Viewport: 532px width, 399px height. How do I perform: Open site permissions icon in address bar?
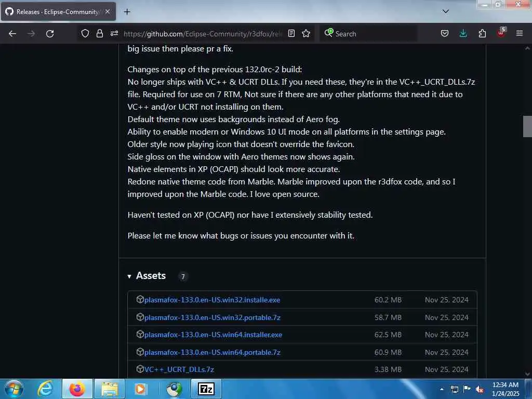pos(114,33)
